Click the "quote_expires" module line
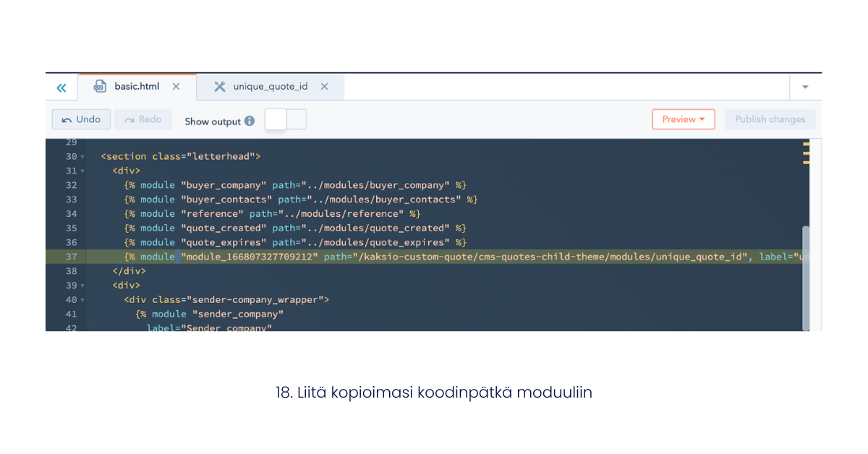This screenshot has width=868, height=454. click(x=295, y=242)
